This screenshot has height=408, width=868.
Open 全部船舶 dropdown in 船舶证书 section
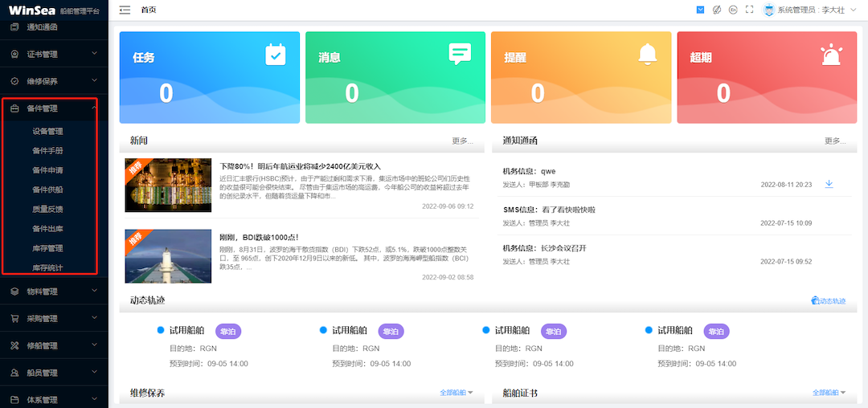pyautogui.click(x=829, y=393)
